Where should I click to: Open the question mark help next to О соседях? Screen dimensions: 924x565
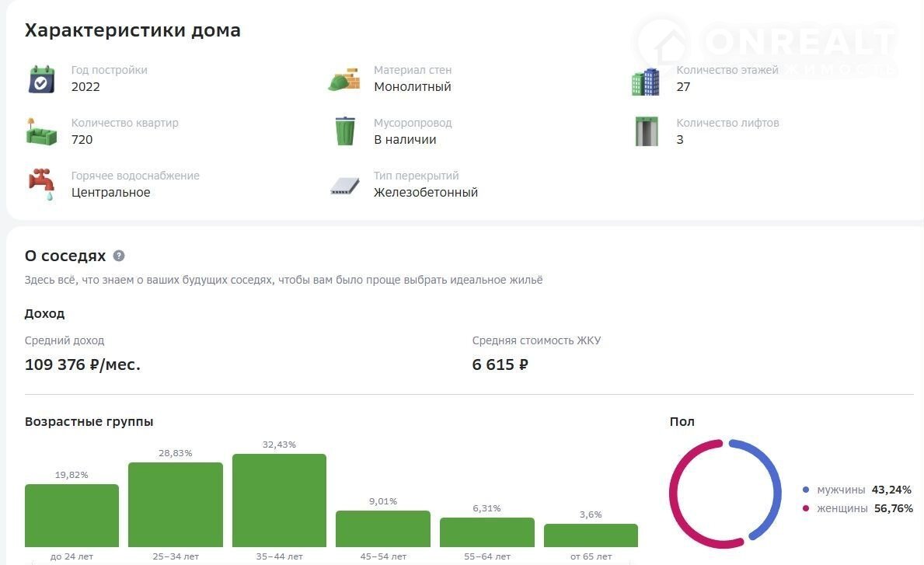(x=119, y=256)
